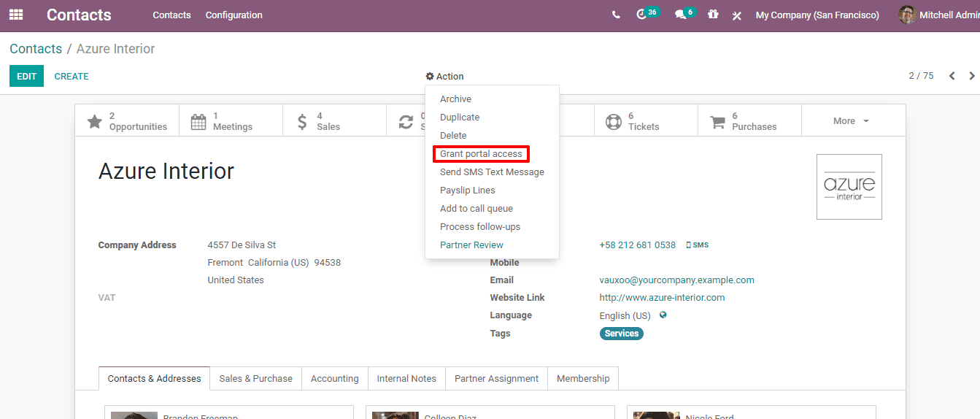980x419 pixels.
Task: Click the EDIT button
Action: coord(26,76)
